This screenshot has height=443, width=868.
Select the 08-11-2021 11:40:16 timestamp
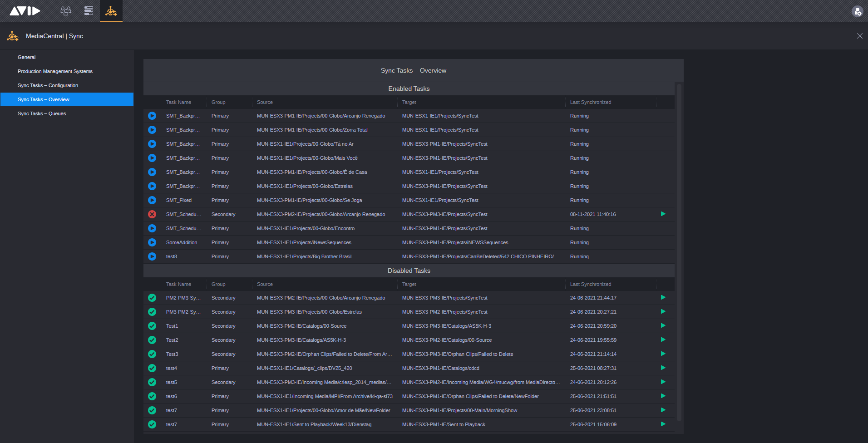(x=593, y=214)
